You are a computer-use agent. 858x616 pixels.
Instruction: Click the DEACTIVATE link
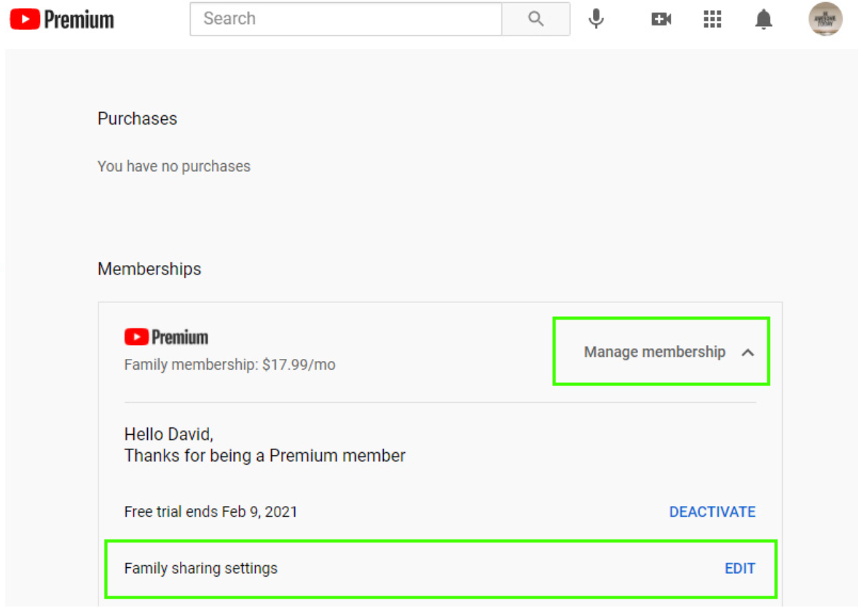tap(712, 511)
